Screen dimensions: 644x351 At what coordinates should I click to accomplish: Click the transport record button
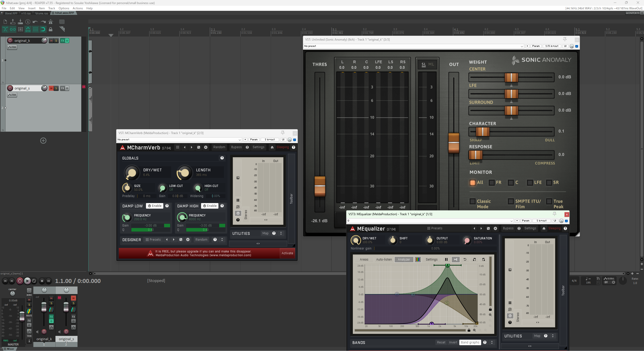click(20, 281)
